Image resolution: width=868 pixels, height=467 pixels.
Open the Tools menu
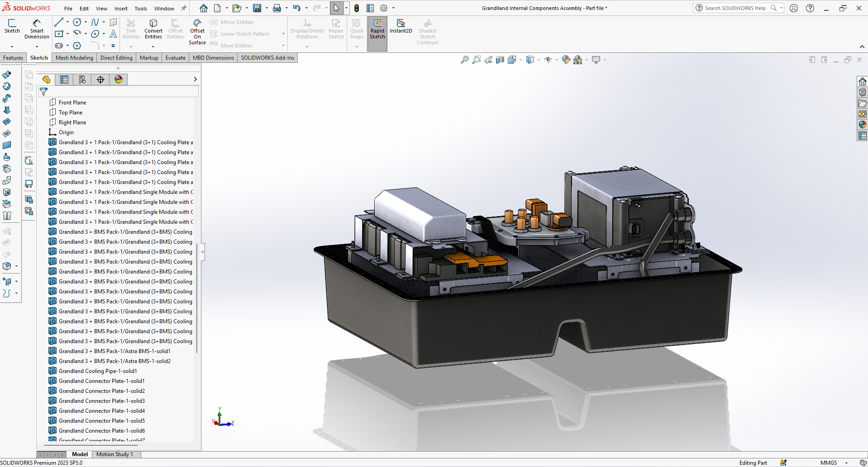141,9
